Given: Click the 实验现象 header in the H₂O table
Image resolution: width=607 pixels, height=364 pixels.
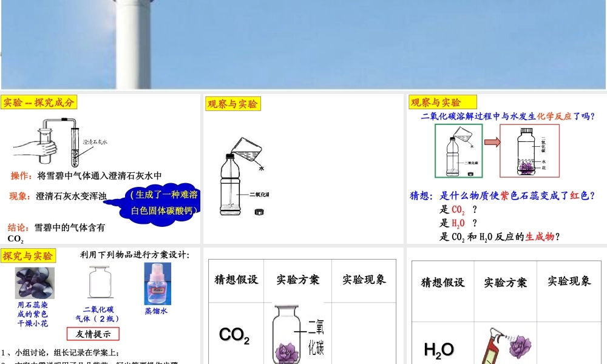Looking at the screenshot, I should point(569,281).
